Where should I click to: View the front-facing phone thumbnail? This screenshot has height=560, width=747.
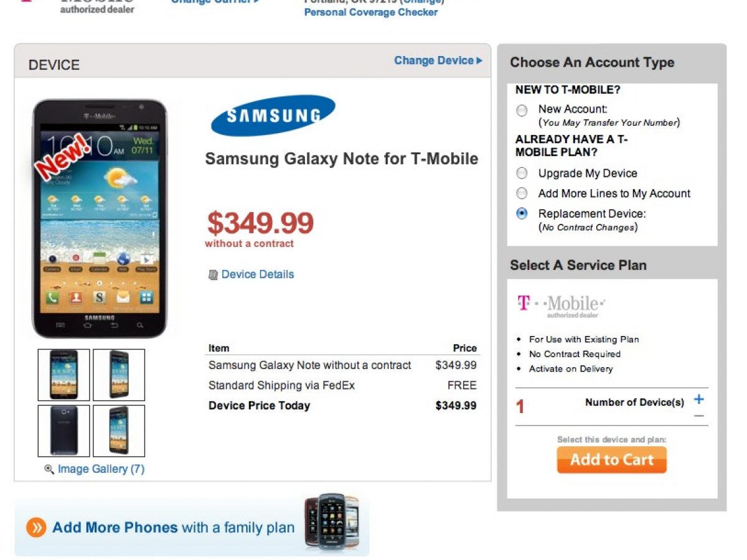[x=64, y=375]
